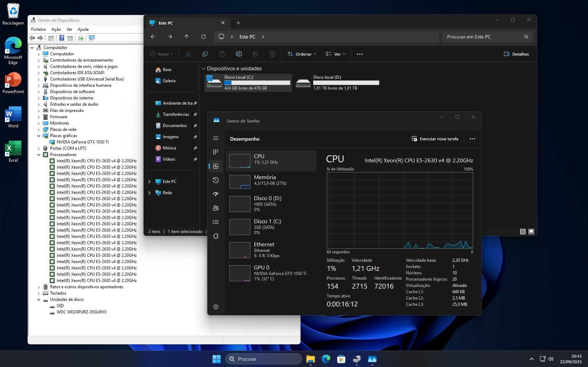Open new tab plus in File Explorer
This screenshot has width=588, height=367.
[238, 23]
